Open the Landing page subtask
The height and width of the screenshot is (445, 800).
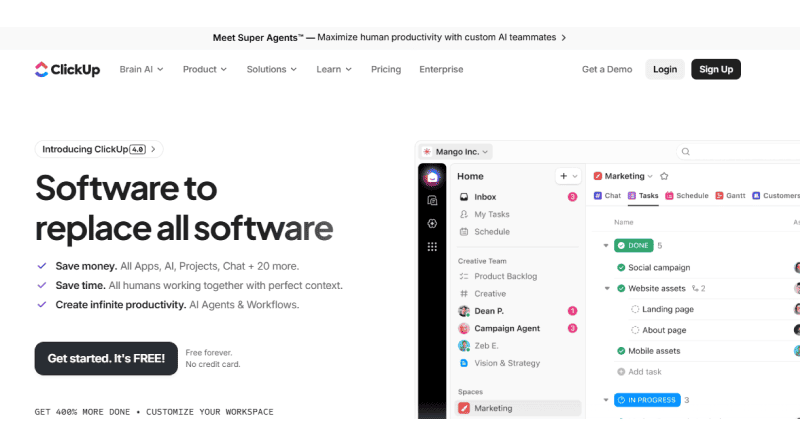668,309
